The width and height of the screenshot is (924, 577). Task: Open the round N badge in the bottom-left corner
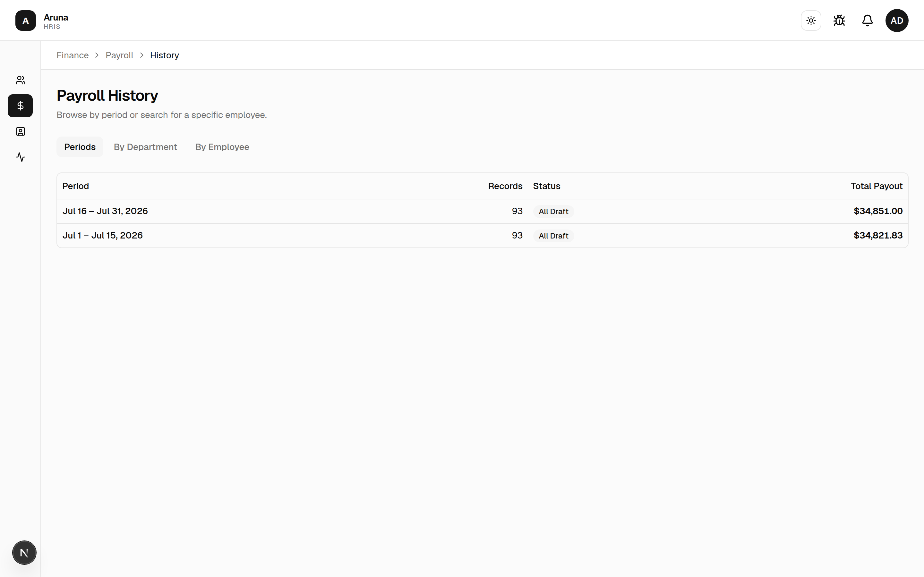[24, 553]
